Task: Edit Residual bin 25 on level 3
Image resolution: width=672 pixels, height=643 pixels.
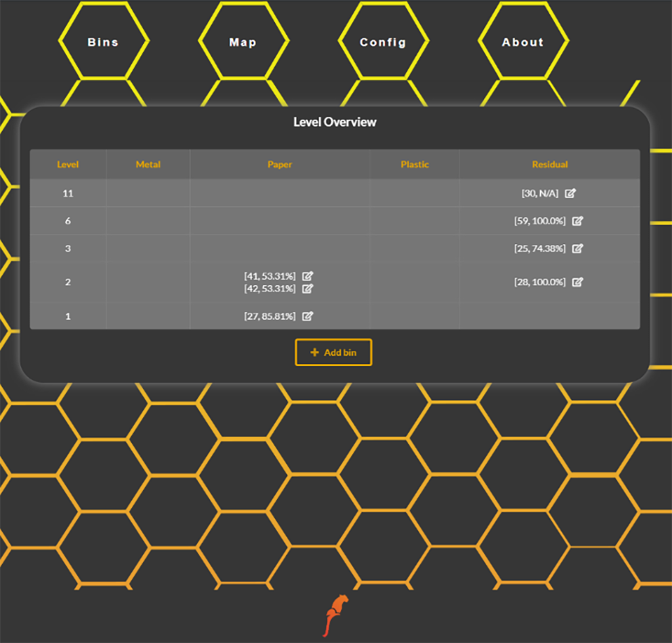Action: 577,249
